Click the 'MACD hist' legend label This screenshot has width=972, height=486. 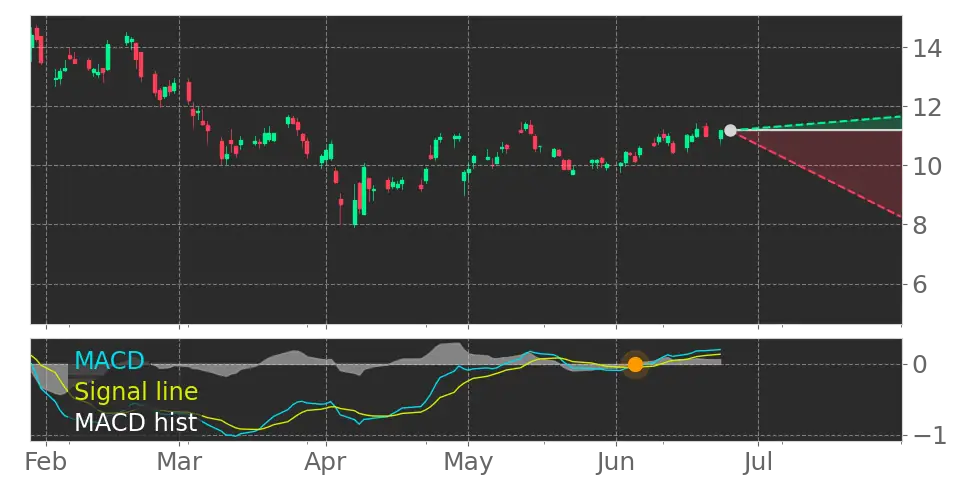click(136, 423)
